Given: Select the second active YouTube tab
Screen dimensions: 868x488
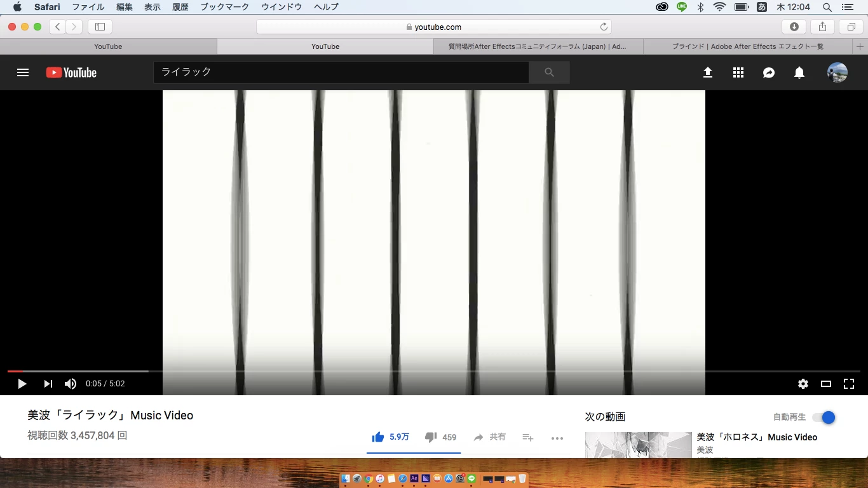Looking at the screenshot, I should point(325,46).
